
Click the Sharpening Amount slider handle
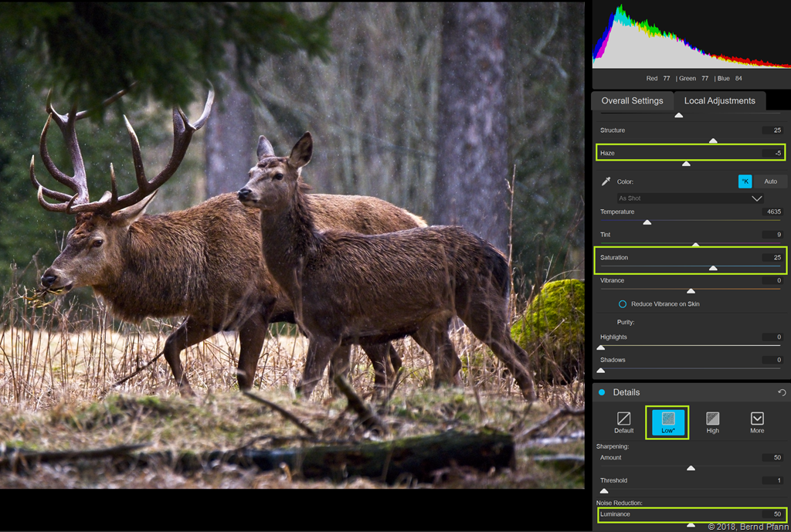(x=691, y=468)
